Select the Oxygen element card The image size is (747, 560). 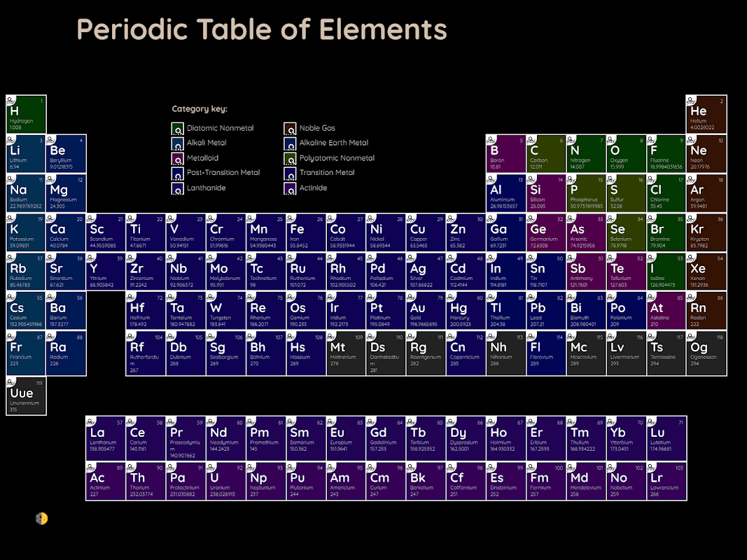(x=626, y=153)
